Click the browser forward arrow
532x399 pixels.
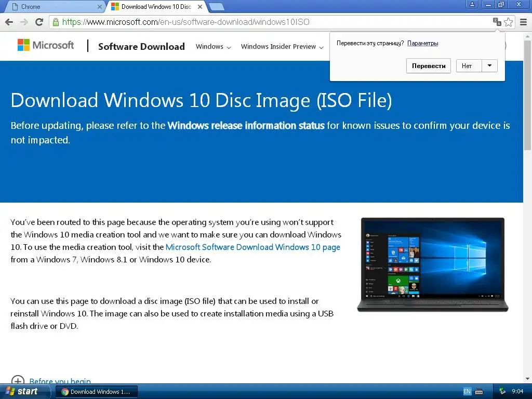tap(24, 22)
